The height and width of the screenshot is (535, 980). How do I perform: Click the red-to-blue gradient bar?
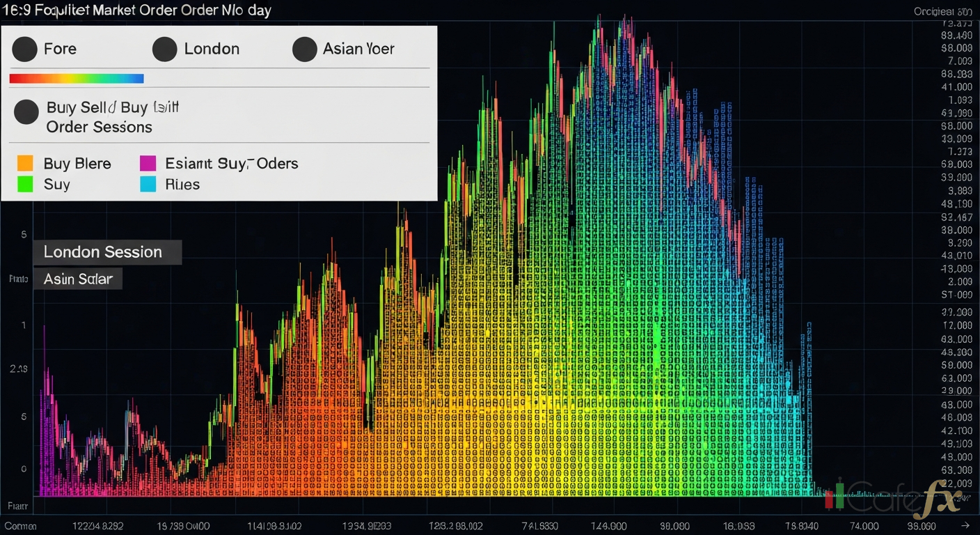(x=77, y=78)
